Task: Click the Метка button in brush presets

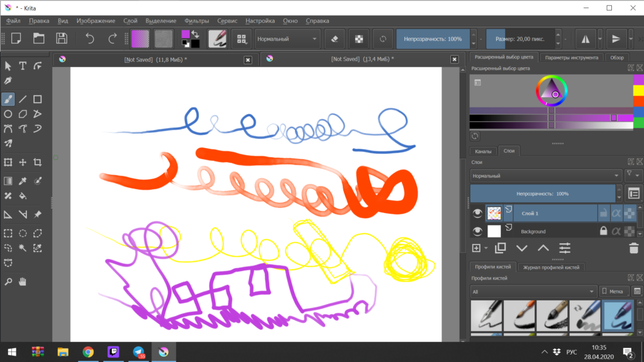Action: pyautogui.click(x=613, y=292)
